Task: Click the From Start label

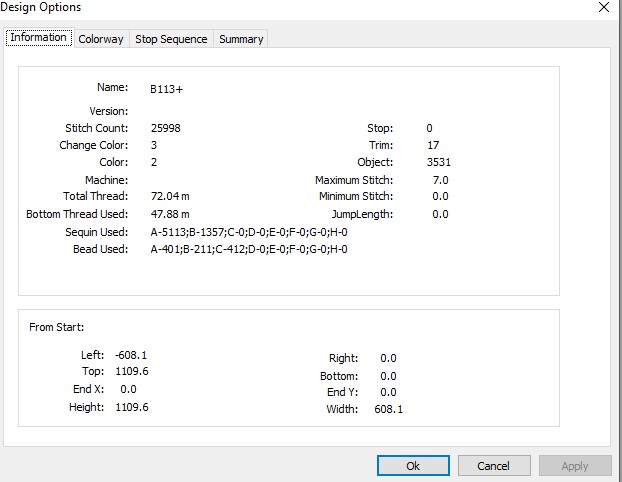Action: pyautogui.click(x=57, y=327)
